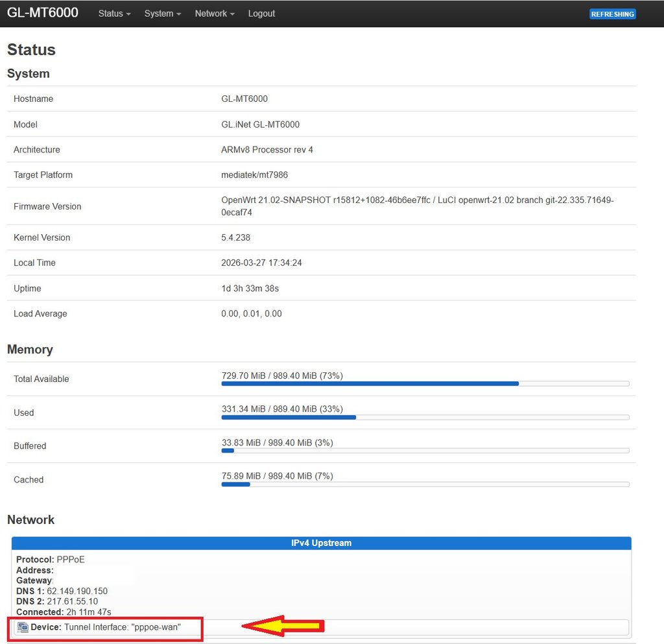Select the kernel version value 5.4.238
The width and height of the screenshot is (664, 644).
pyautogui.click(x=236, y=237)
